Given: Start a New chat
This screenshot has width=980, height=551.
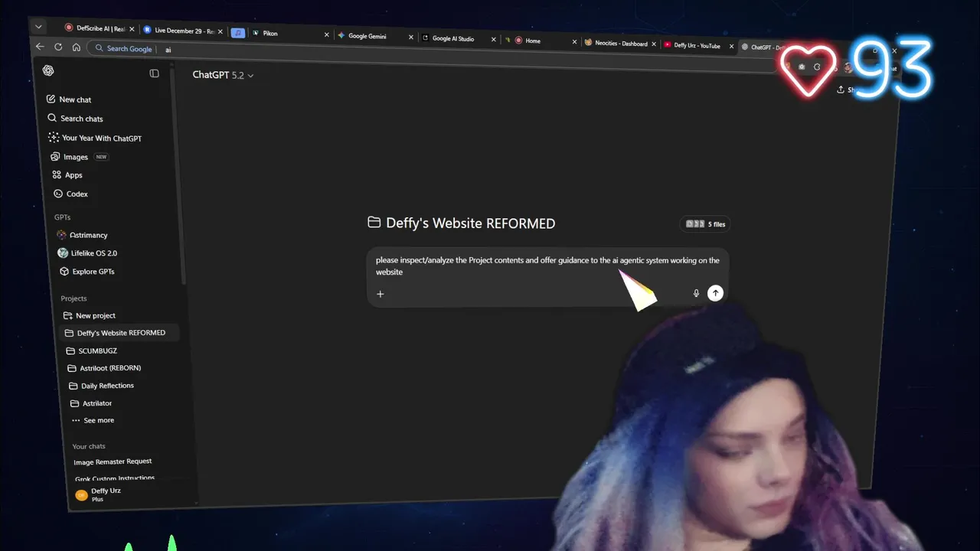Looking at the screenshot, I should (x=69, y=99).
